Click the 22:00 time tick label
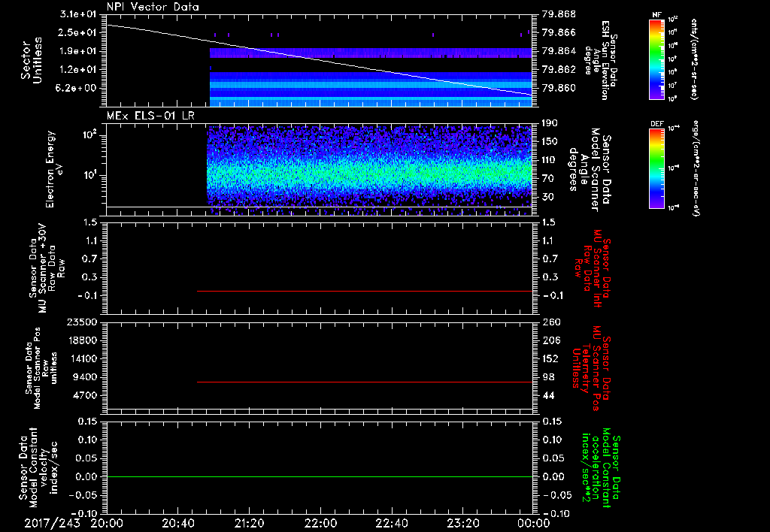The width and height of the screenshot is (770, 532). tap(320, 523)
